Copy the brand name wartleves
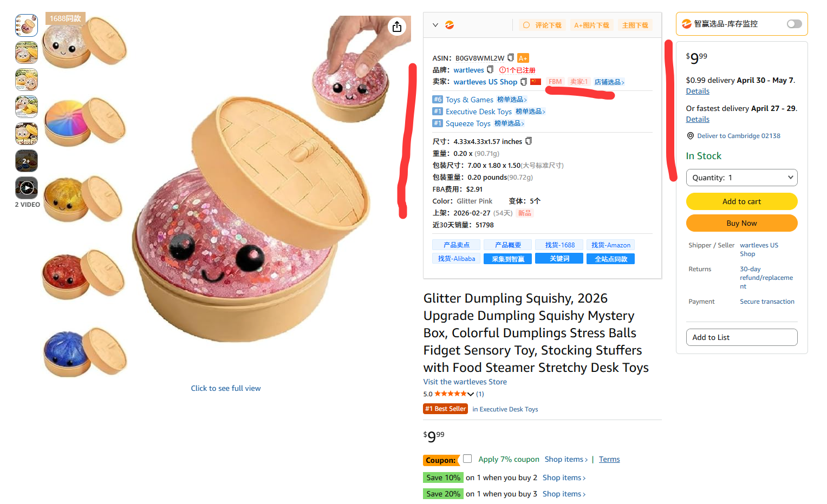 (490, 69)
